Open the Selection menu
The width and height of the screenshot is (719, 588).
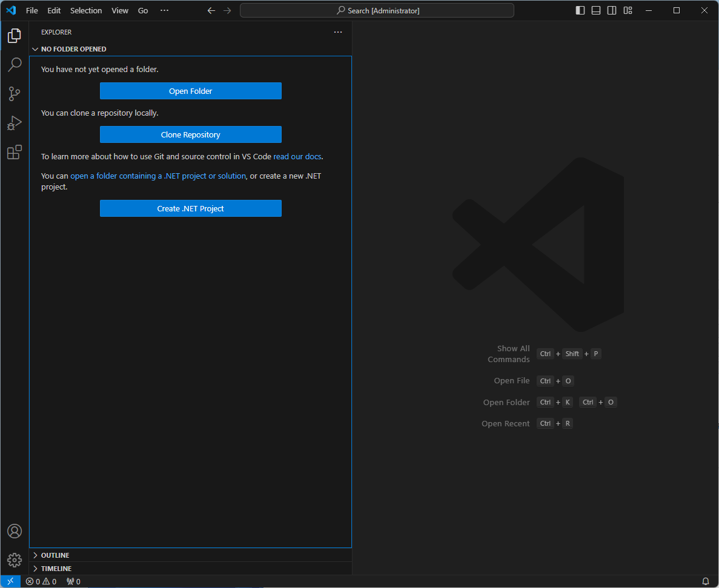86,10
